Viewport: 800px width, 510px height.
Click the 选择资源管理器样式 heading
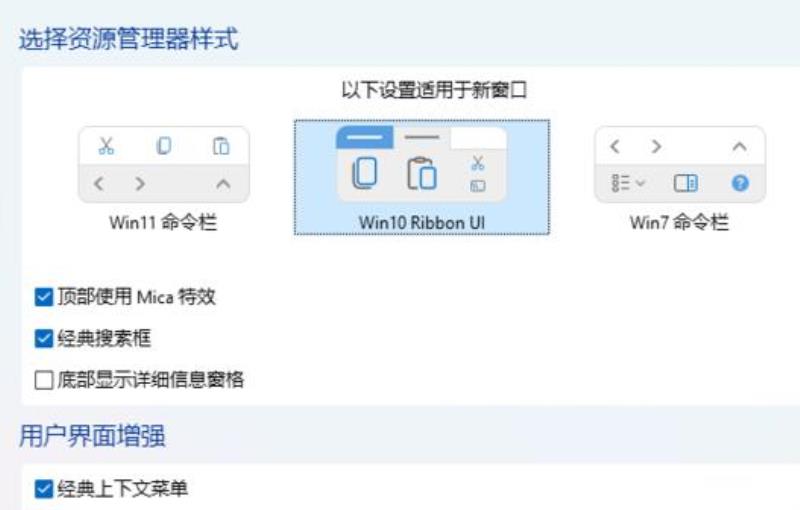(x=129, y=39)
